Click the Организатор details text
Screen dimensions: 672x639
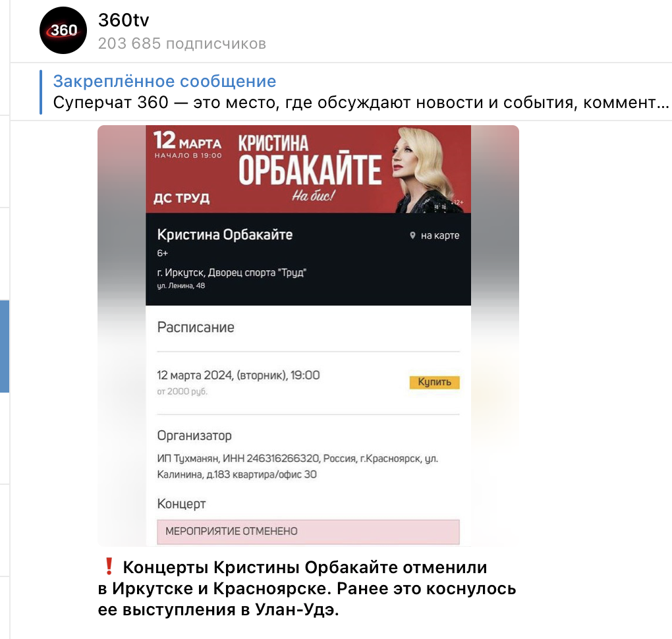pos(297,466)
